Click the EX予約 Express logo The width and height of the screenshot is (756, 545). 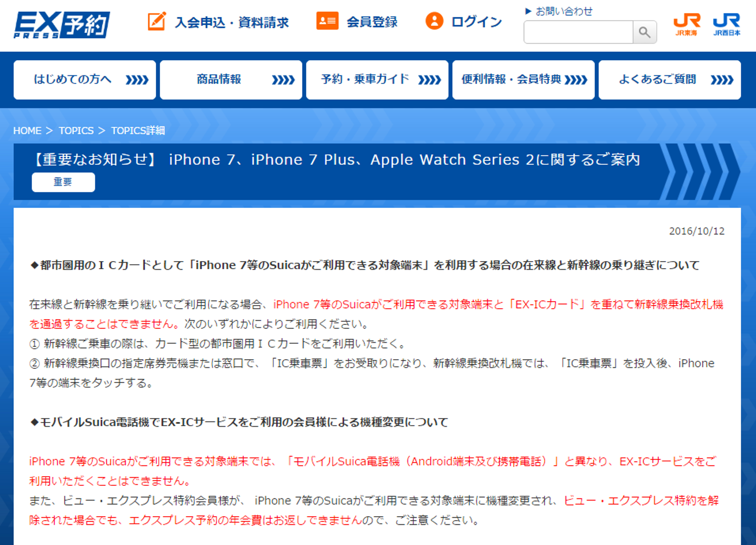pyautogui.click(x=62, y=25)
